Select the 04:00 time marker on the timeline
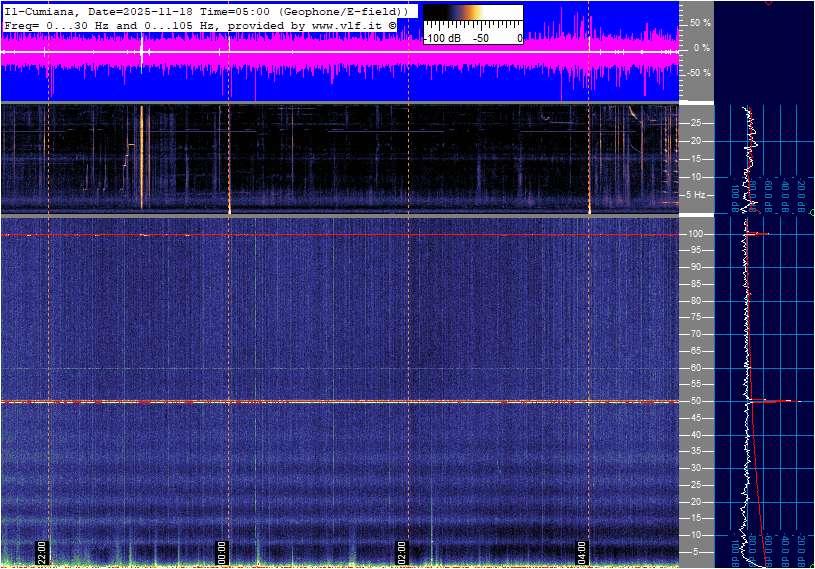This screenshot has width=815, height=569. pyautogui.click(x=582, y=552)
